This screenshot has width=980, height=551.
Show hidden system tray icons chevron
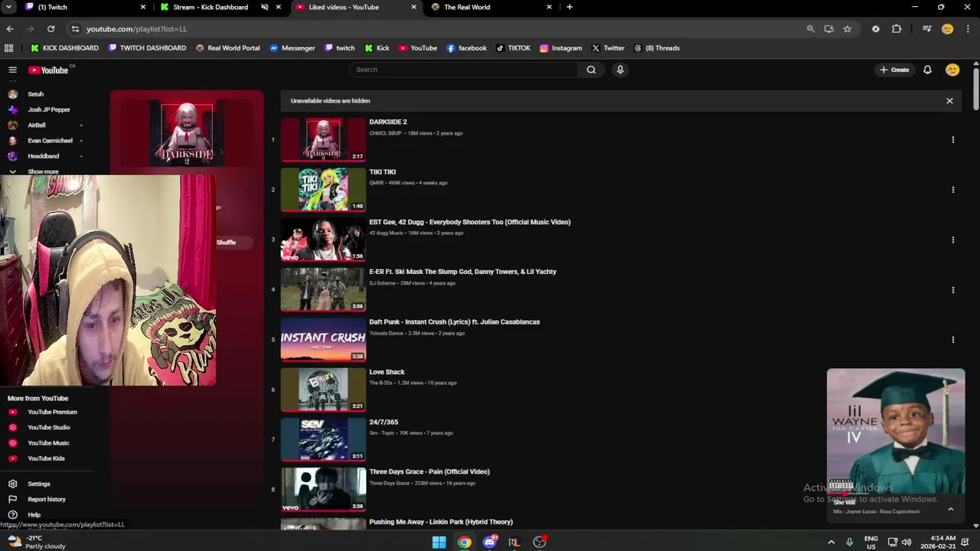point(831,542)
